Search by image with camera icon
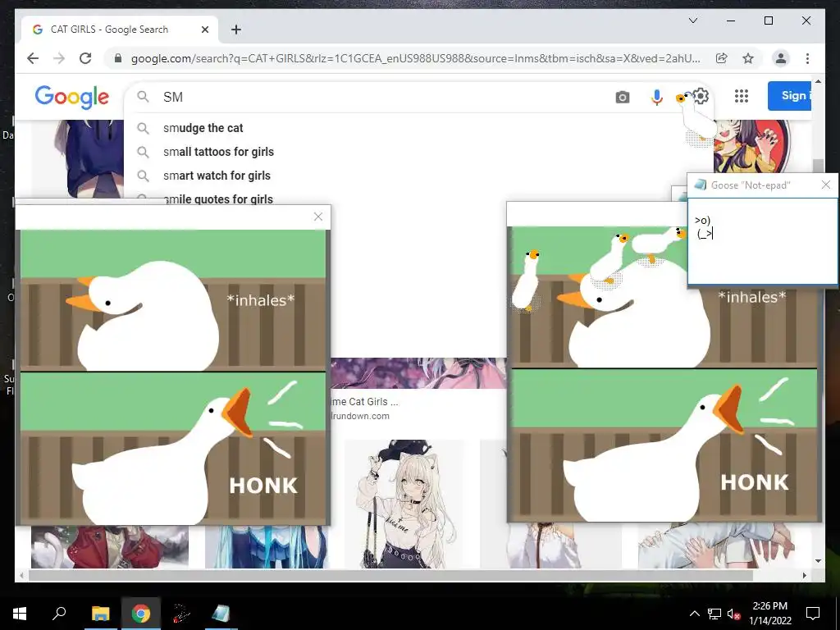Image resolution: width=840 pixels, height=630 pixels. (622, 97)
